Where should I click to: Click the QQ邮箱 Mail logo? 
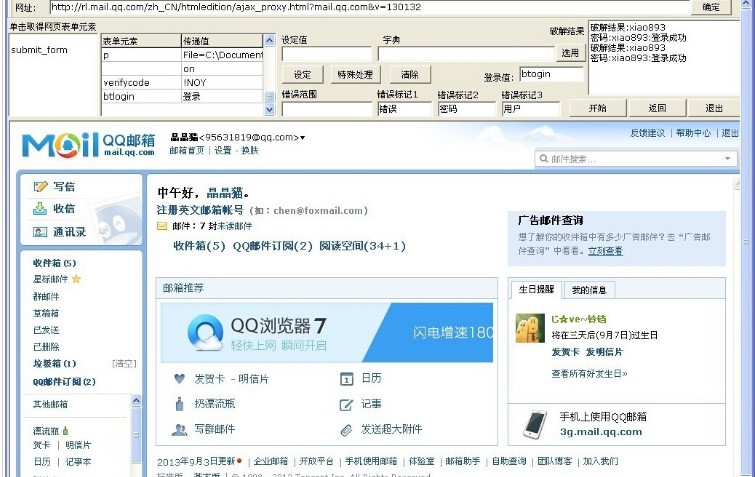89,145
